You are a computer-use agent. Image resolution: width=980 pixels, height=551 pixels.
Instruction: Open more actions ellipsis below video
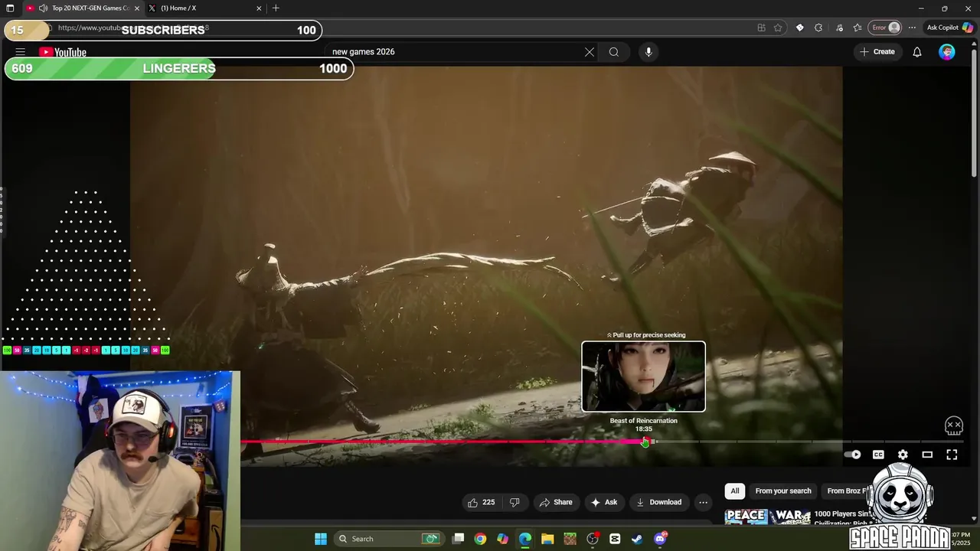click(x=703, y=502)
